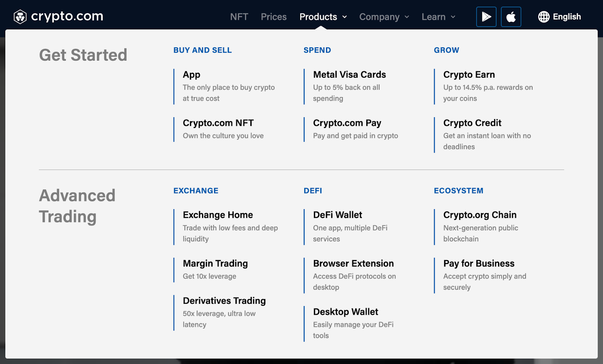Click 'Next-generation public blockchain' text
Viewport: 603px width, 364px height.
click(x=481, y=233)
